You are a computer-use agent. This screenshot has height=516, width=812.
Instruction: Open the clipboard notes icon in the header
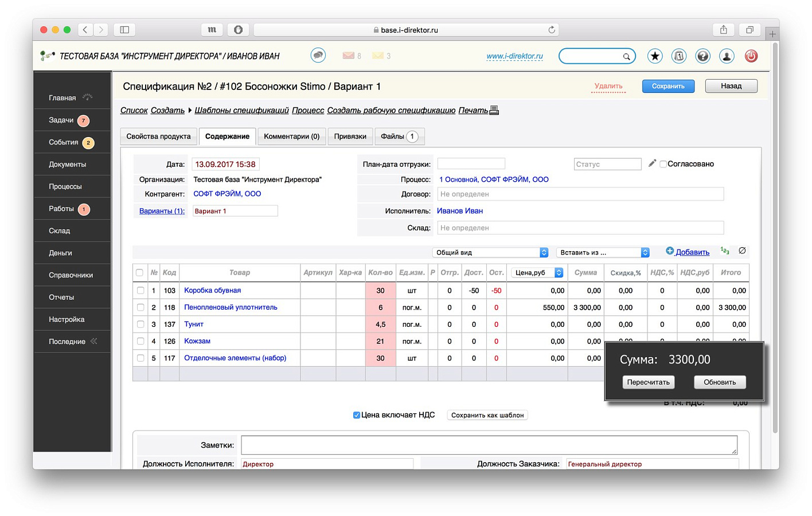coord(679,56)
